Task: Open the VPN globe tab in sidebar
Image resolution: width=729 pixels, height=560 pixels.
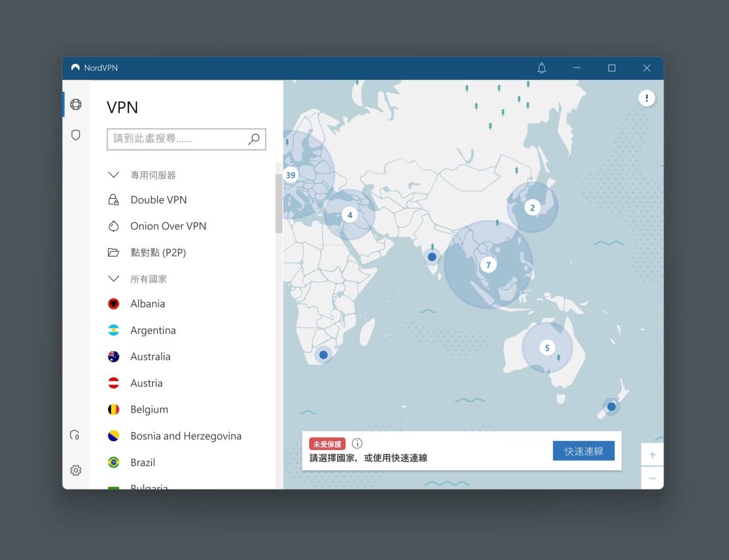Action: [x=76, y=104]
